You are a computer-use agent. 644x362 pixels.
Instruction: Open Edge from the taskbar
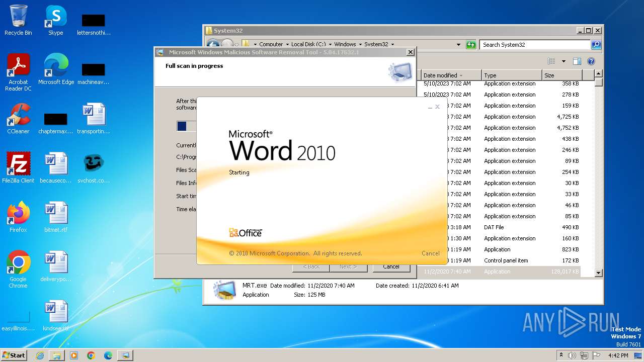click(x=108, y=355)
